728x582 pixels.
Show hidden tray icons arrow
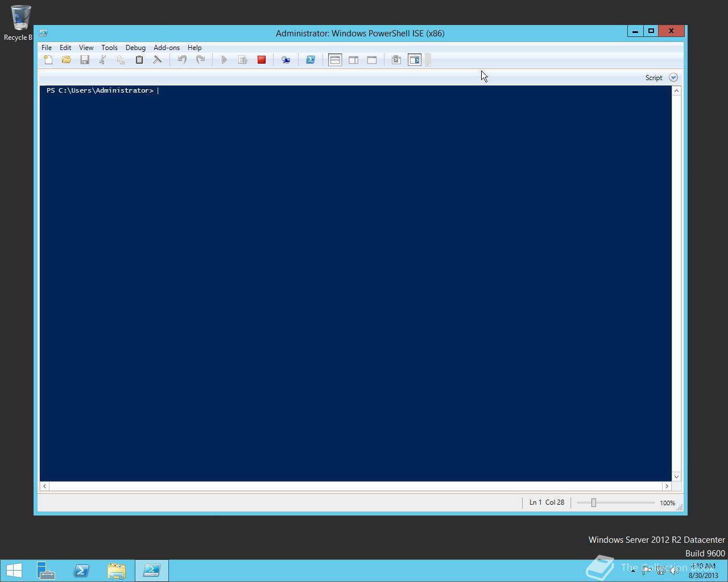coord(633,570)
